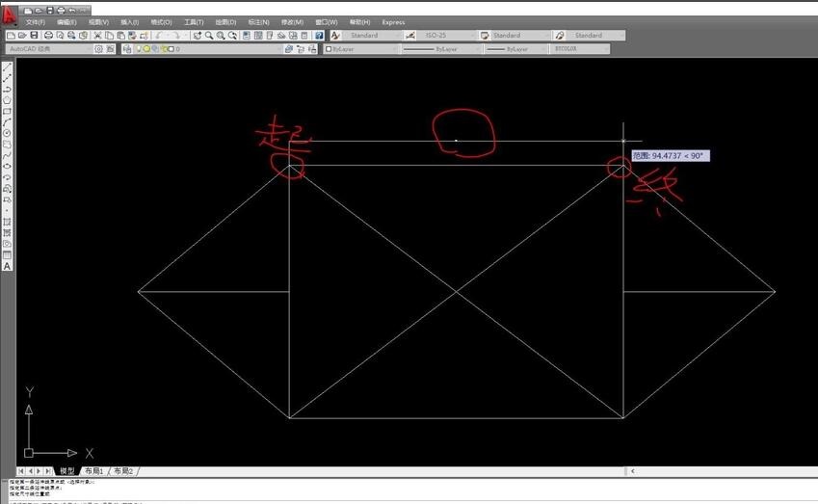Switch to the 模型 tab
Image resolution: width=818 pixels, height=504 pixels.
point(66,471)
